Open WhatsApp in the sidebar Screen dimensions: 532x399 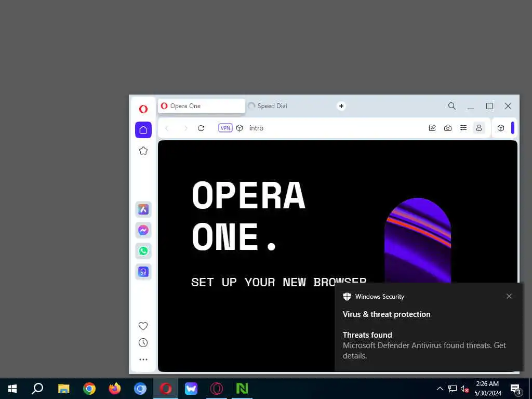coord(143,251)
